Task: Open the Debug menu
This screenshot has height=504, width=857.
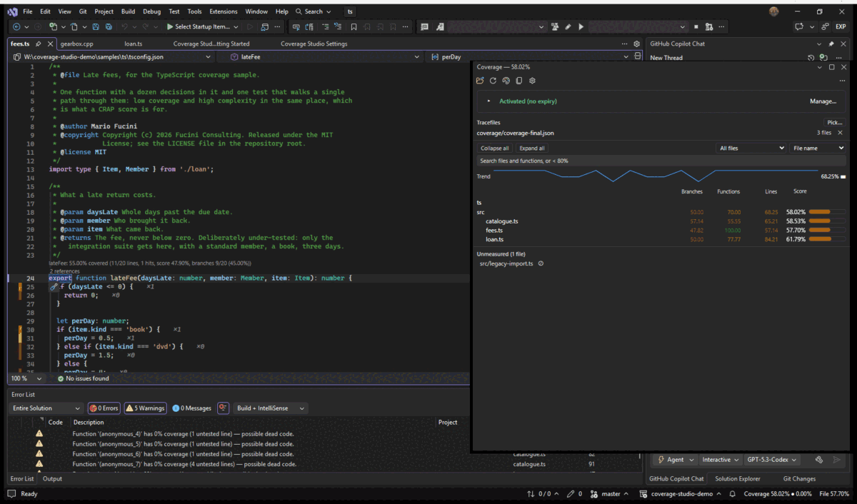Action: pyautogui.click(x=151, y=11)
